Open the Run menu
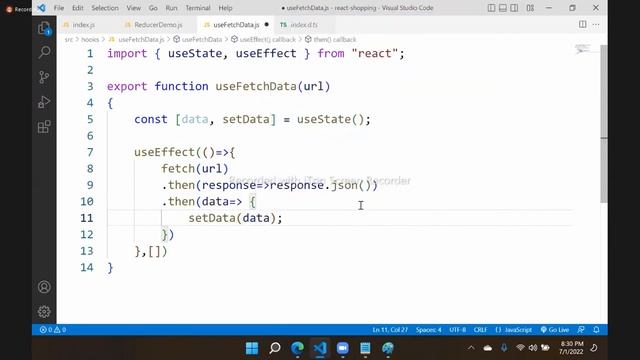Viewport: 640px width, 360px height. click(x=171, y=8)
